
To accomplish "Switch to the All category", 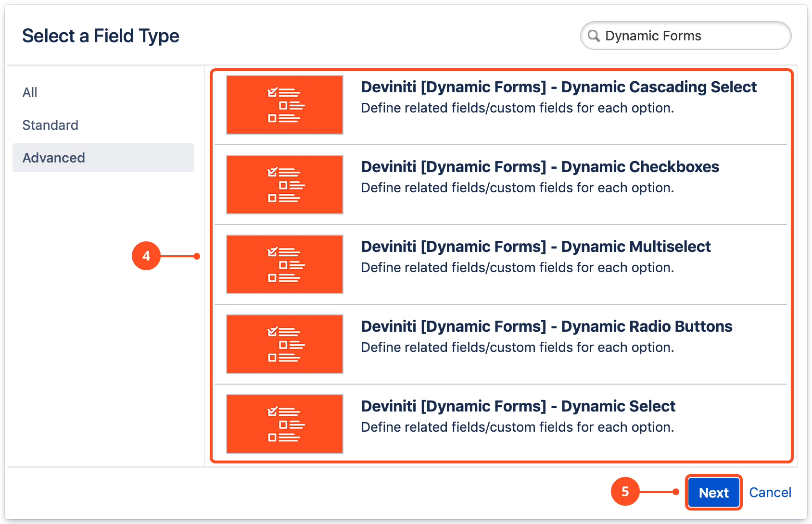I will point(30,92).
